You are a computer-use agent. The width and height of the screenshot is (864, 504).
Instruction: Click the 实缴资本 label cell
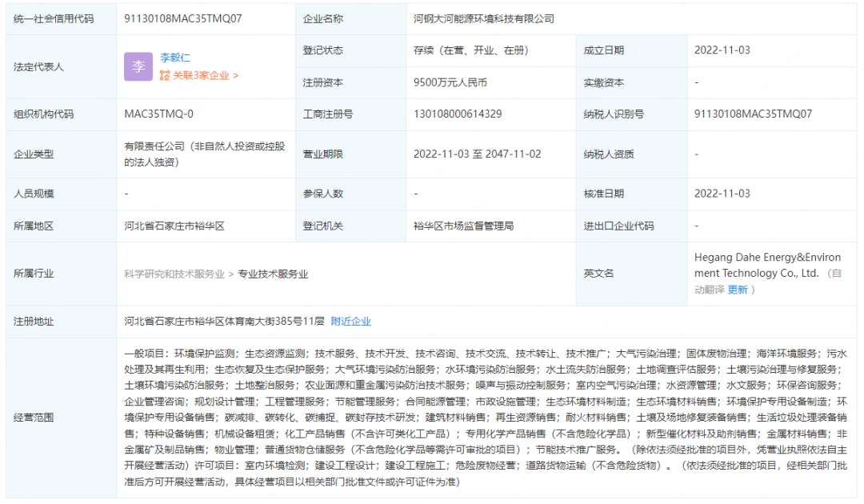(631, 82)
